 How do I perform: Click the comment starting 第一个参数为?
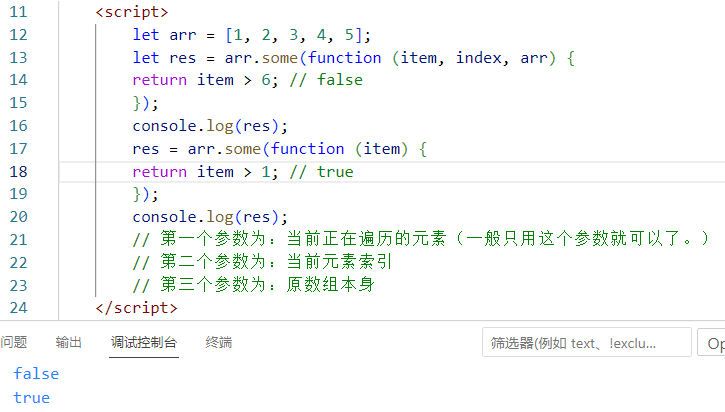click(x=421, y=239)
